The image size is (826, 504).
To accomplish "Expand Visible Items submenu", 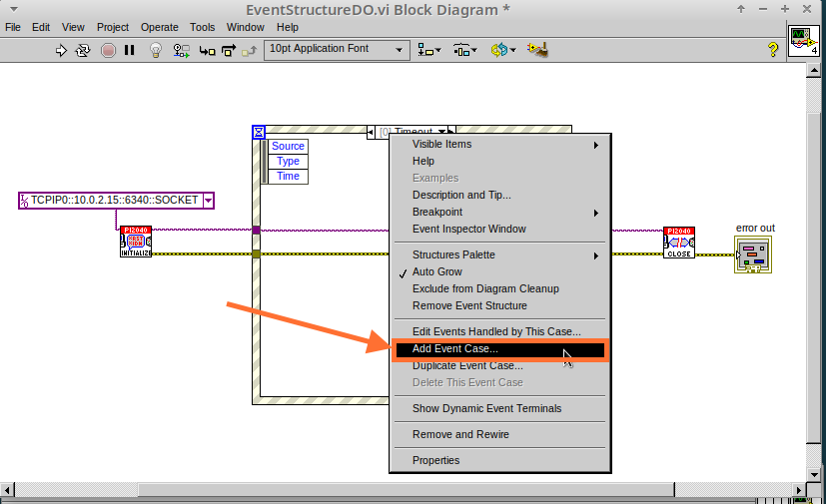I will pos(500,145).
